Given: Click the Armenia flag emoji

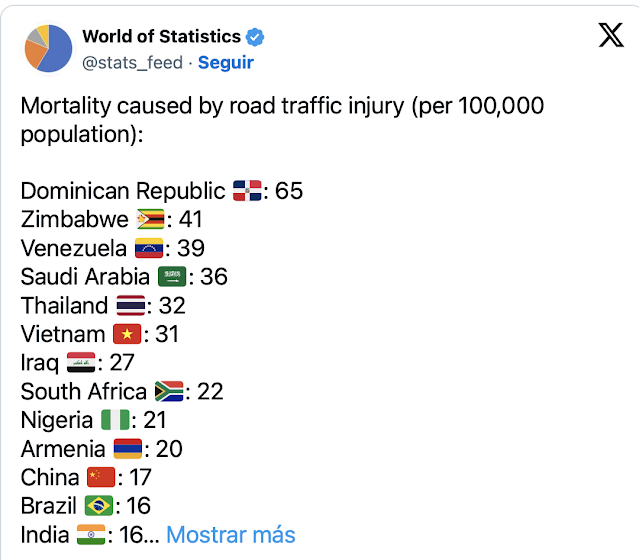Looking at the screenshot, I should click(x=128, y=449).
